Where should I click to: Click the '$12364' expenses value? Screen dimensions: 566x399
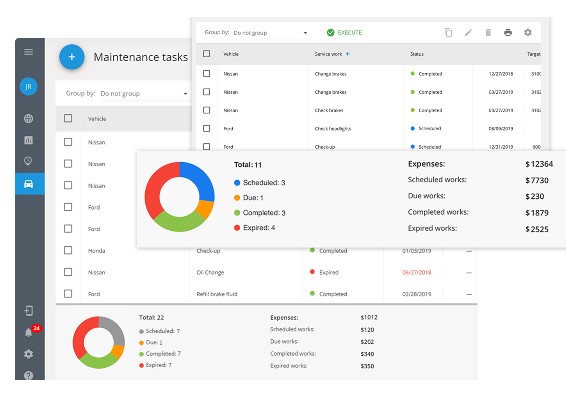539,164
